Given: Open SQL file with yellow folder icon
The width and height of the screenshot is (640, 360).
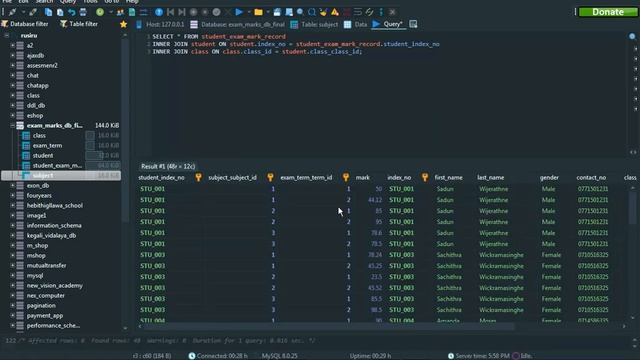Looking at the screenshot, I should (x=258, y=12).
